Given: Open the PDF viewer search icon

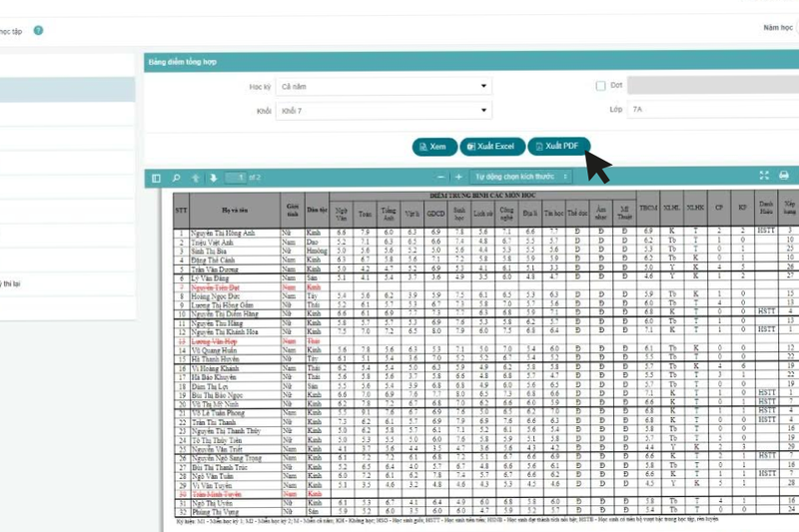Looking at the screenshot, I should coord(177,179).
